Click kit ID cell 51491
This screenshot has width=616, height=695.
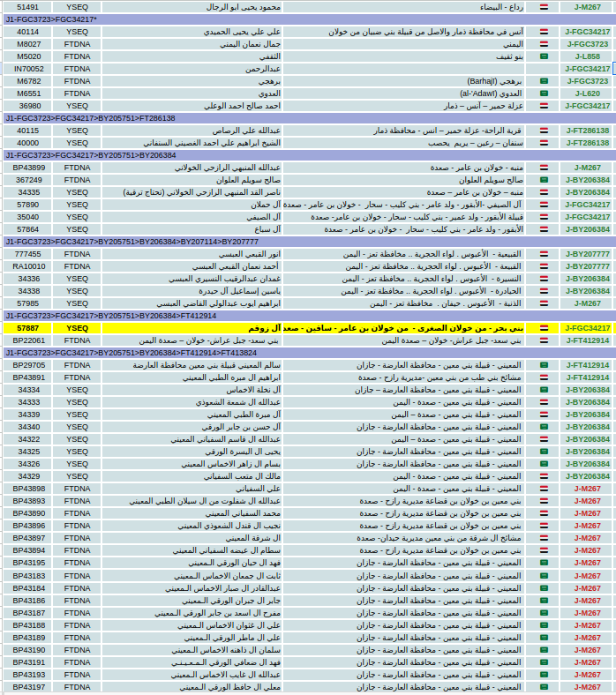click(x=27, y=7)
